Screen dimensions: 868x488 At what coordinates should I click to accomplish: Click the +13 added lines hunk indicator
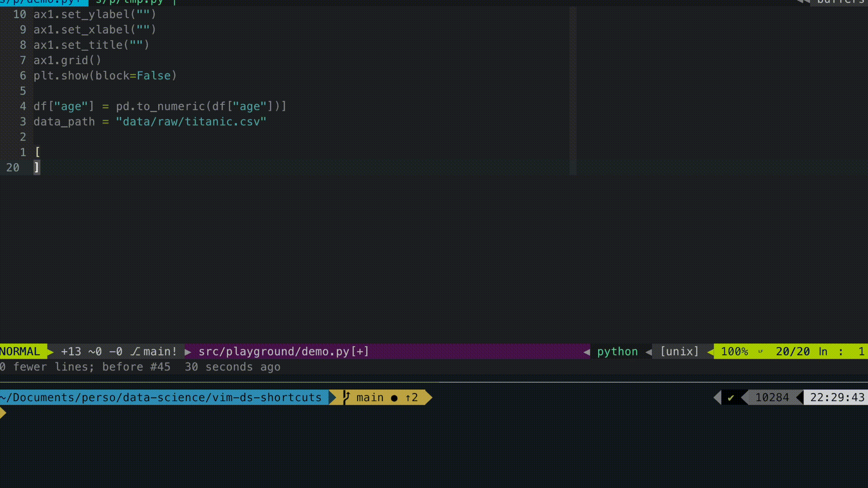[x=71, y=352]
